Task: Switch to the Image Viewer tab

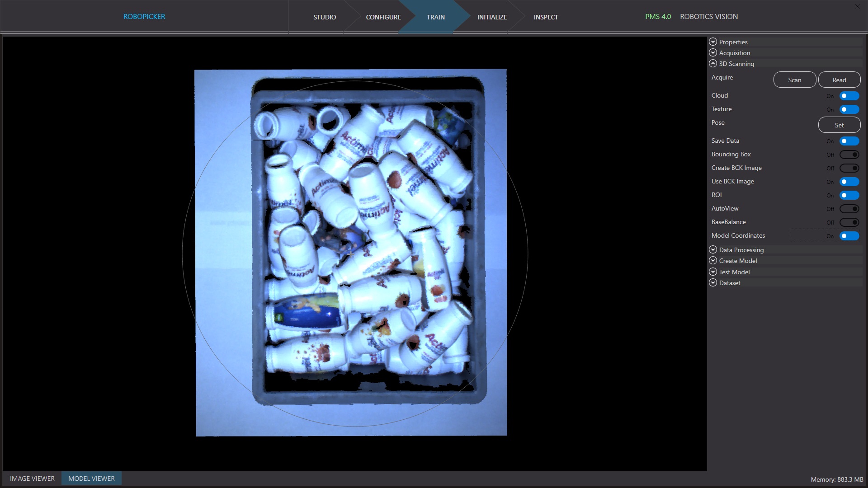Action: (x=32, y=479)
